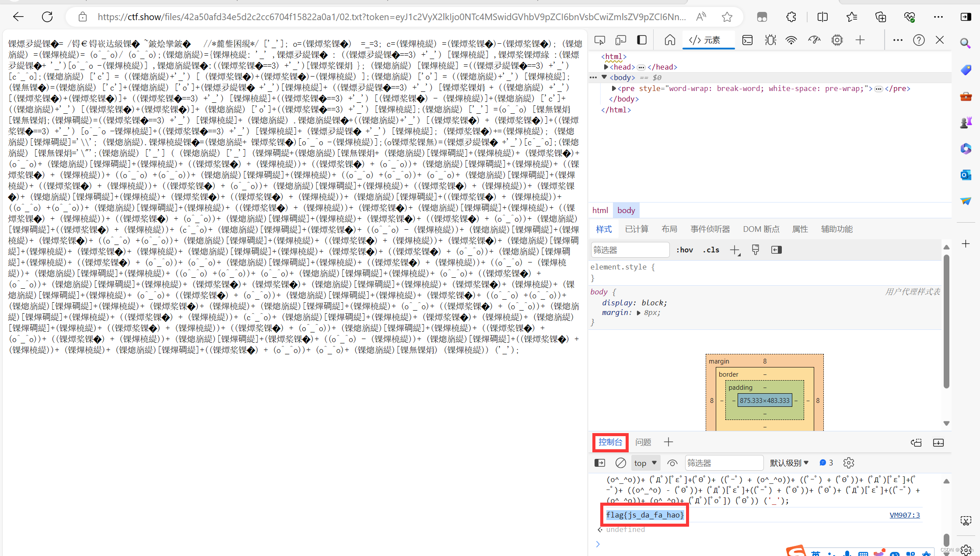Screen dimensions: 980x556
Task: Expand the pre element node
Action: pos(614,88)
